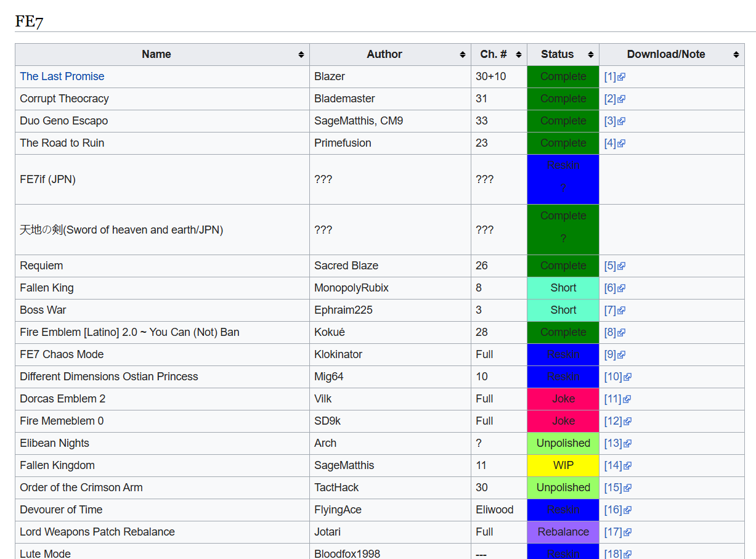This screenshot has height=559, width=756.
Task: Click the FE7 section heading
Action: click(x=29, y=22)
